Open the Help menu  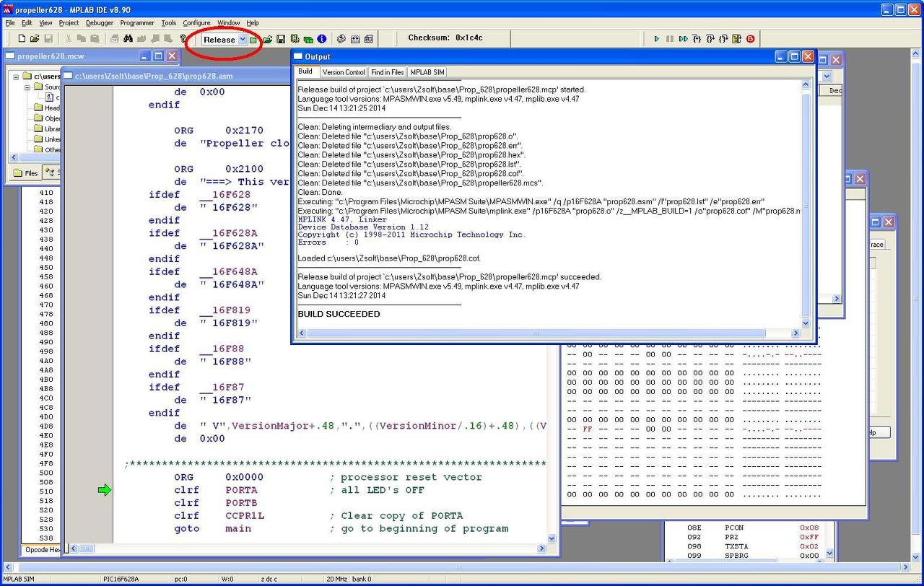click(253, 23)
